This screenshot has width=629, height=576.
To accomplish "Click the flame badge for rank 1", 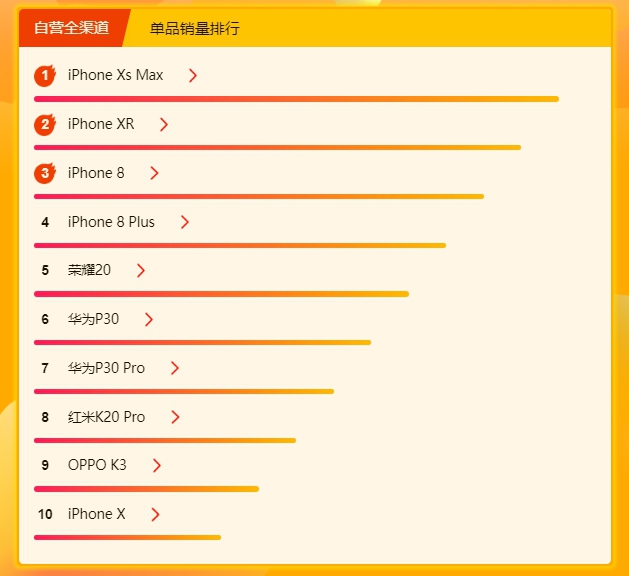I will tap(45, 75).
